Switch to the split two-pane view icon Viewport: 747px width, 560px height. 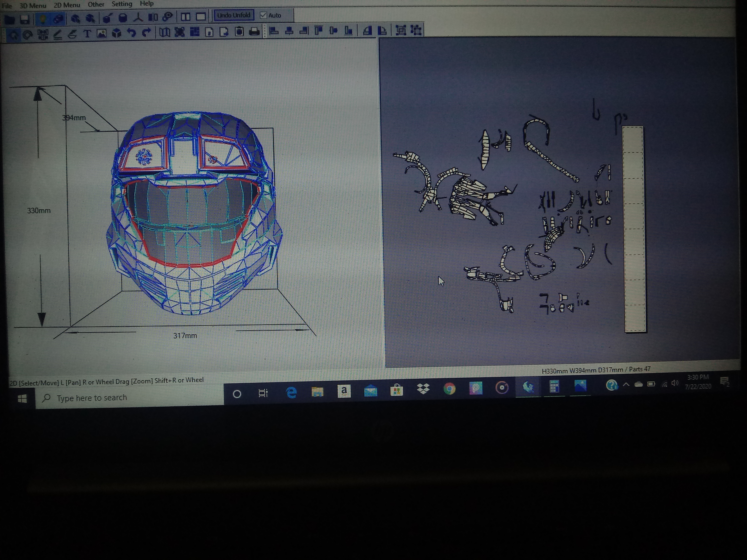click(x=185, y=16)
